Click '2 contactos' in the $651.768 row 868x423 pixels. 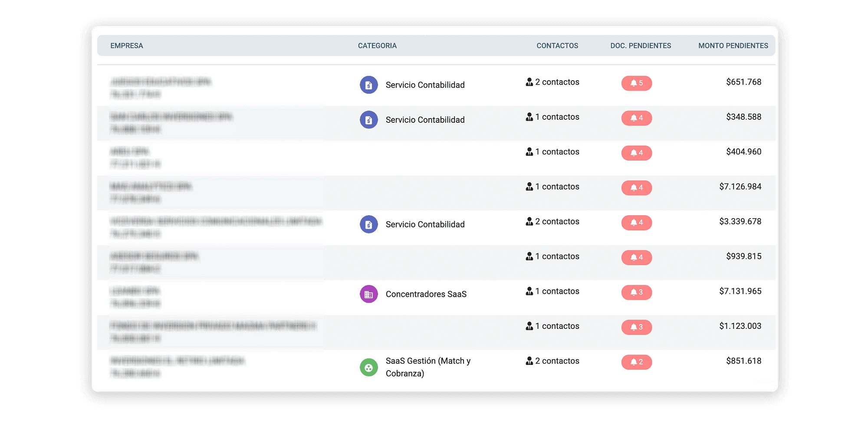pyautogui.click(x=557, y=82)
